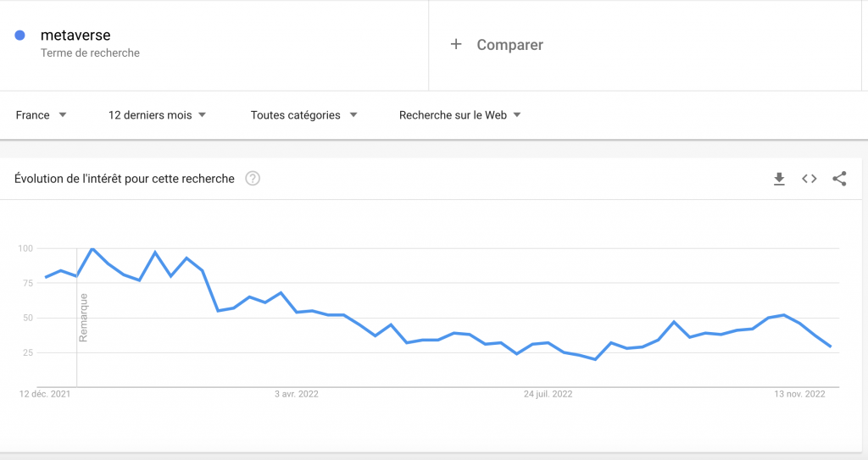Click the Remarque note marker
The image size is (868, 460).
[83, 317]
